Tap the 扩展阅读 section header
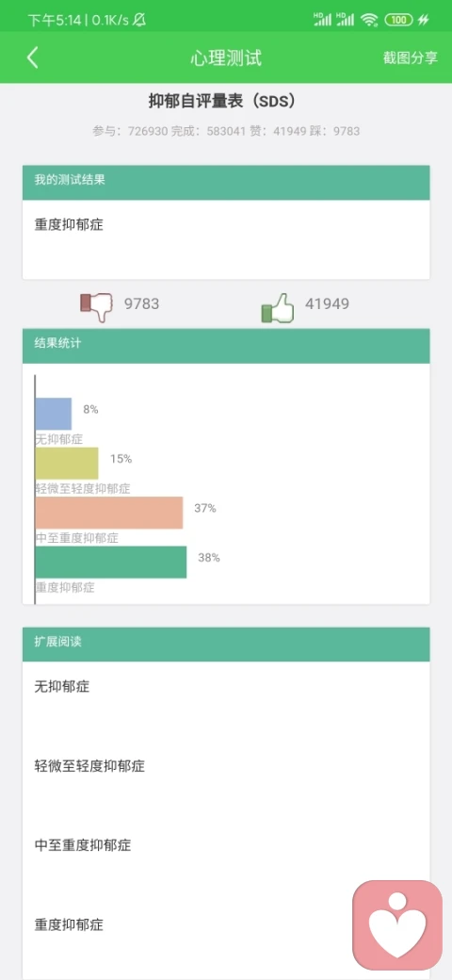Screen dimensions: 452x980 (226, 645)
